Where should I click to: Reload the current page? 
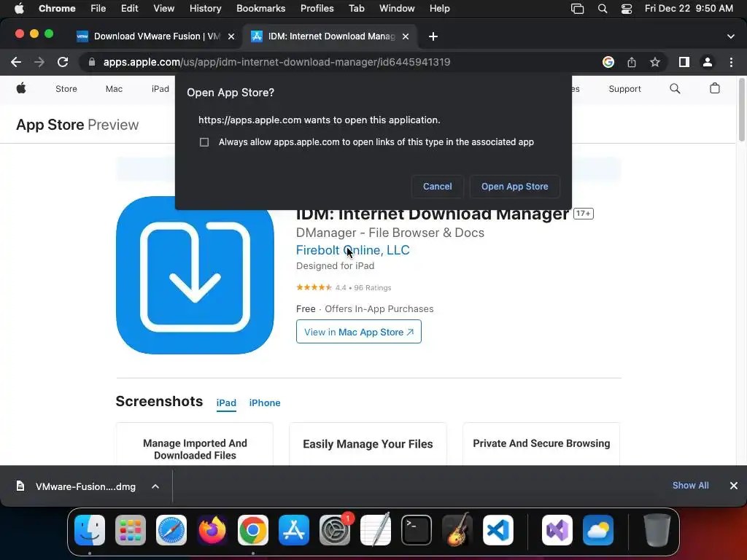[63, 62]
